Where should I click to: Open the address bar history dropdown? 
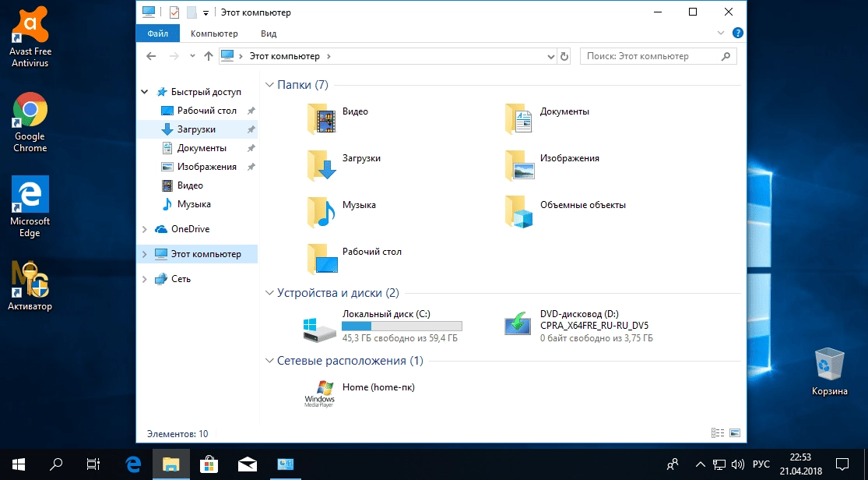(x=551, y=56)
